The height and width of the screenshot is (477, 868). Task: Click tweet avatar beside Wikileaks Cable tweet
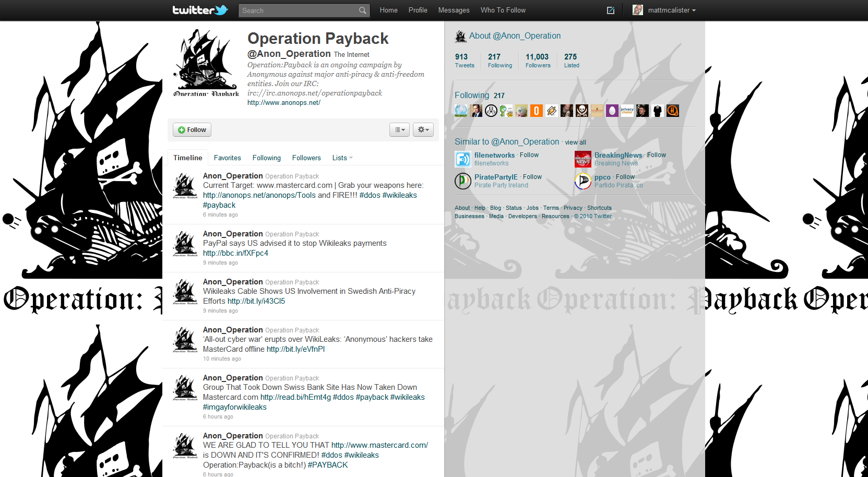click(x=185, y=292)
